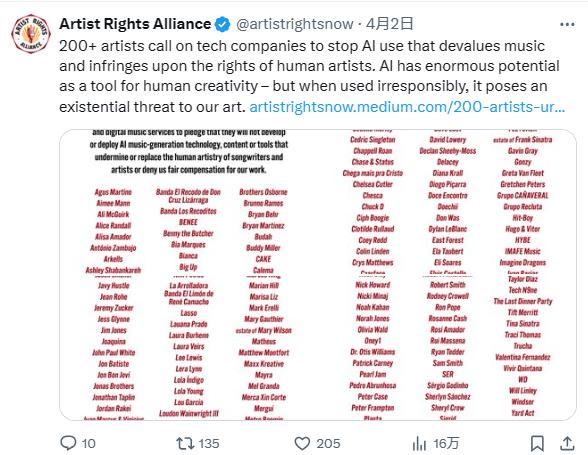Screen dimensions: 588x455
Task: Retweet this post using the arrows icon
Action: click(x=185, y=443)
